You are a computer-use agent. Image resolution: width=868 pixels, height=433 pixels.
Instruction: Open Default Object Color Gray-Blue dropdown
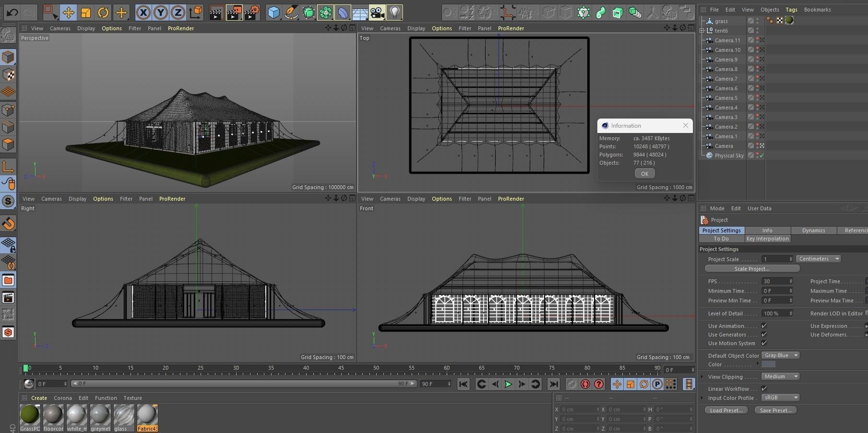[781, 355]
